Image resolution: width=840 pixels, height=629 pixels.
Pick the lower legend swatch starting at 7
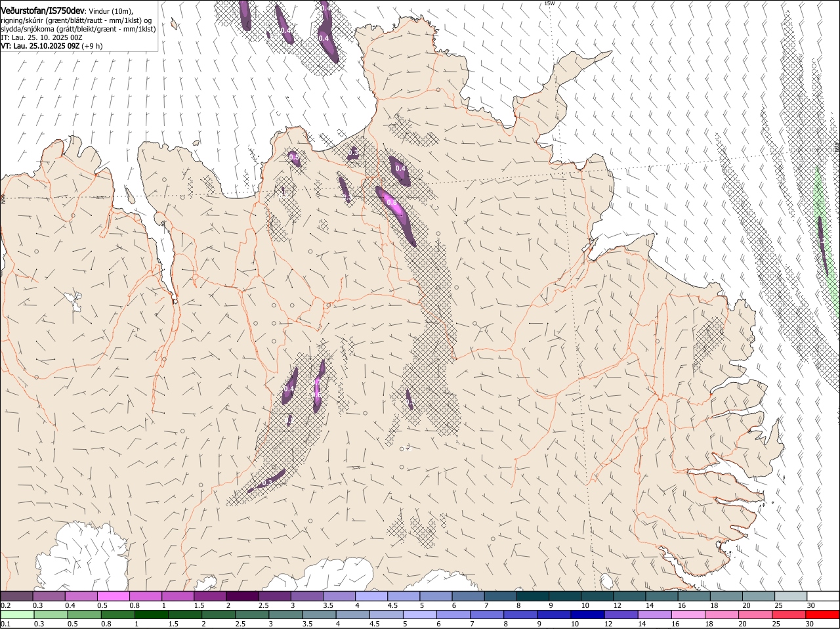pyautogui.click(x=488, y=615)
